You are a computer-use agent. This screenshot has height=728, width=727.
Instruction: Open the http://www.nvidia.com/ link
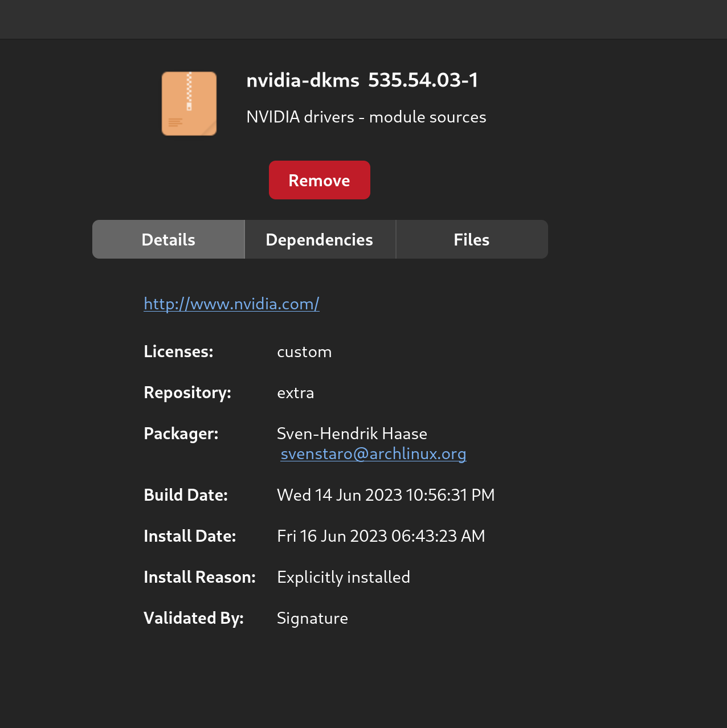pyautogui.click(x=231, y=304)
